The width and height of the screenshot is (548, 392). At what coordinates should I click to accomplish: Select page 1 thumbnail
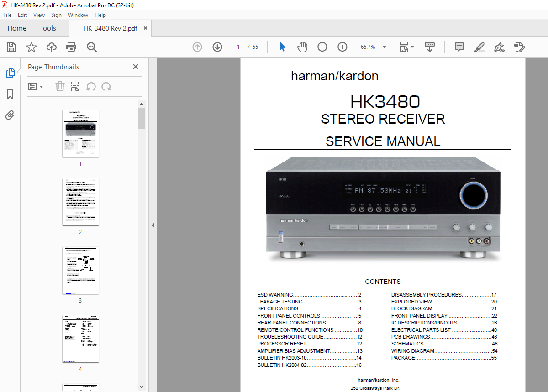[x=80, y=133]
